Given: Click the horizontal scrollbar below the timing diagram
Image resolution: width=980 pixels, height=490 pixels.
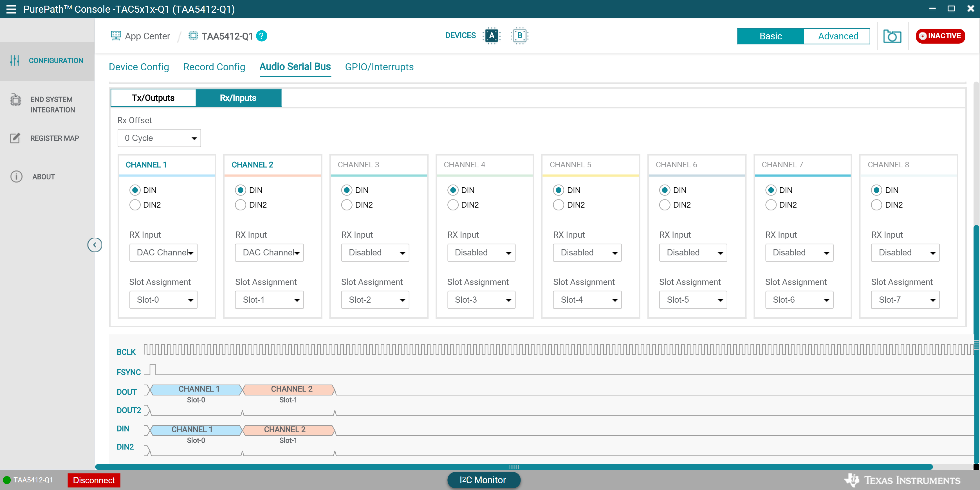Looking at the screenshot, I should (514, 467).
